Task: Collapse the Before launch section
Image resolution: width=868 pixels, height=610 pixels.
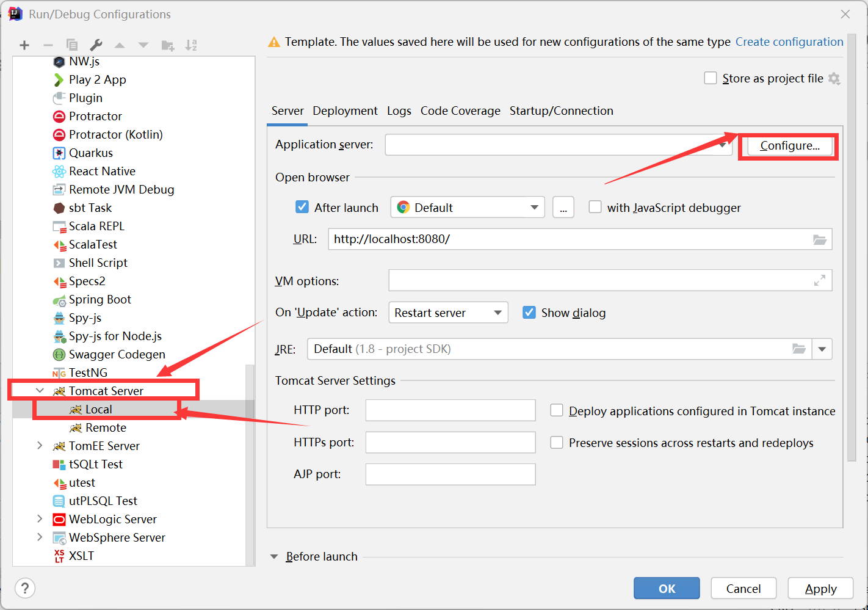Action: pos(274,557)
